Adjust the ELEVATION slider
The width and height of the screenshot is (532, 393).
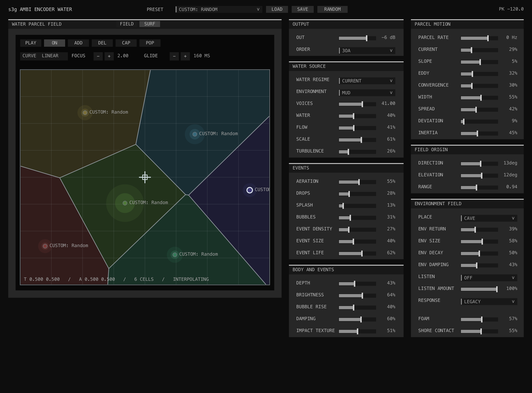click(479, 176)
